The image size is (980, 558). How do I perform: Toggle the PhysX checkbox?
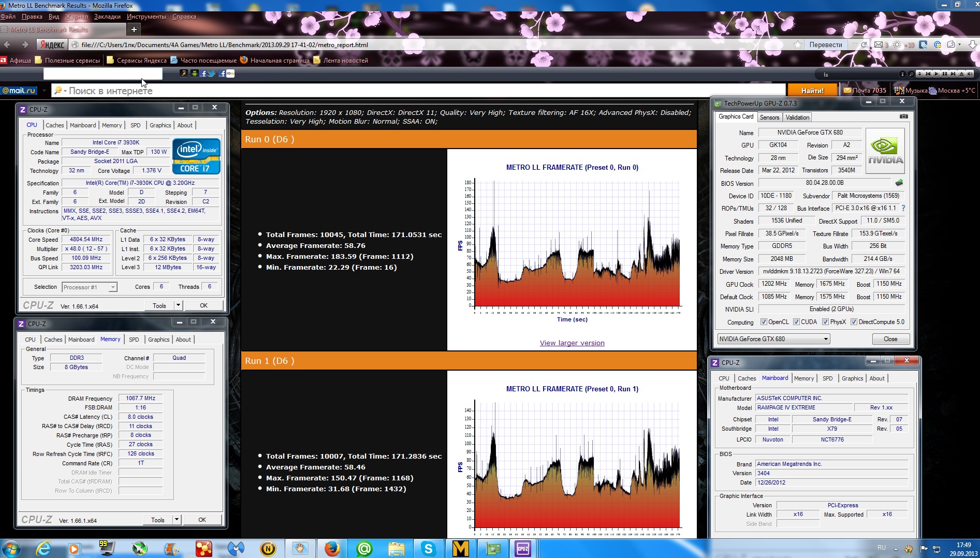[x=825, y=322]
